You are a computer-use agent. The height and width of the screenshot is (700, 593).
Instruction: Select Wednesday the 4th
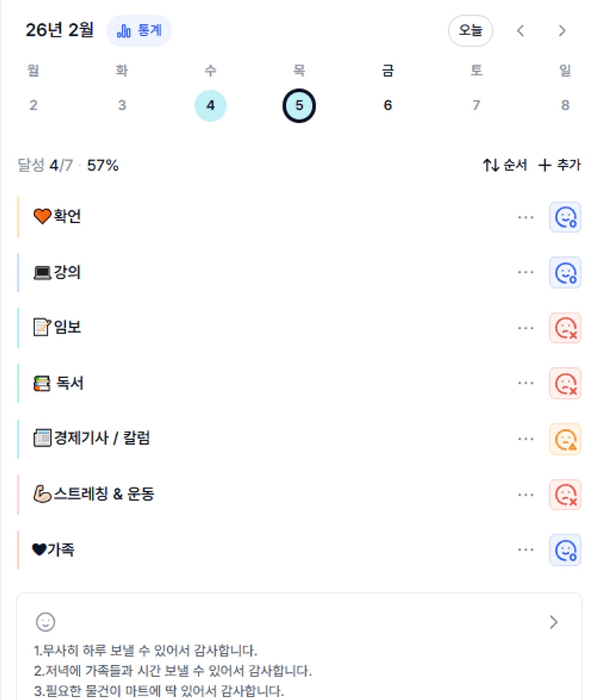click(210, 106)
